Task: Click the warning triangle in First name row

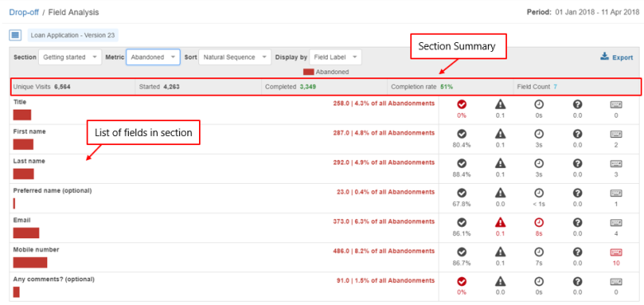Action: (500, 134)
